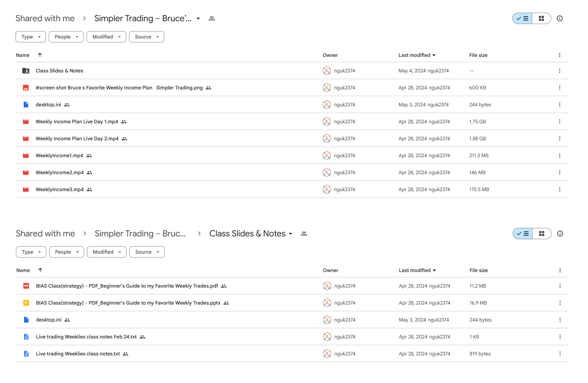Go to Shared with me in the bottom breadcrumb
Viewport: 588px width, 383px height.
click(x=45, y=234)
